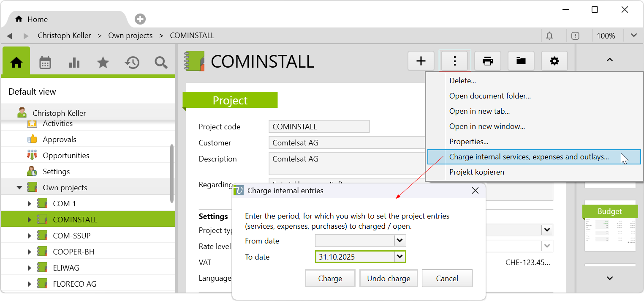Collapse the Own projects tree node
This screenshot has height=301, width=644.
coord(19,188)
